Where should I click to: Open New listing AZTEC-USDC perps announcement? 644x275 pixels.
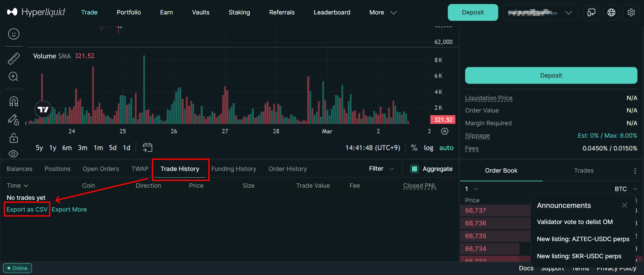tap(583, 239)
